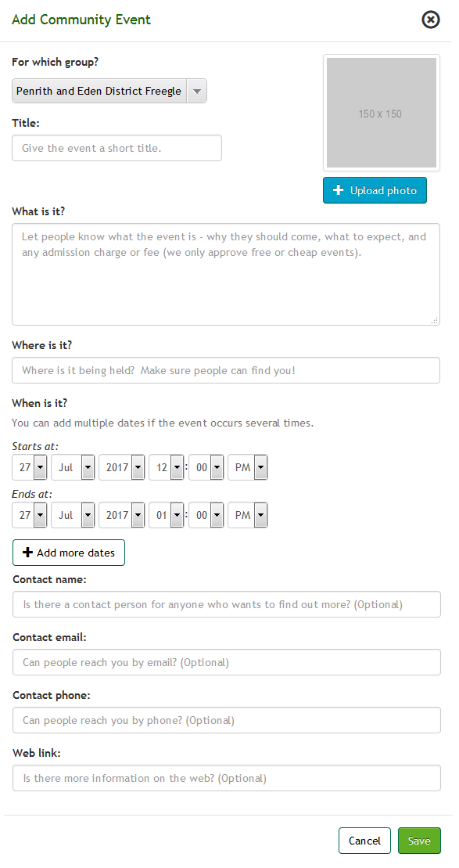This screenshot has width=459, height=868.
Task: Open the start day dropdown
Action: 30,467
